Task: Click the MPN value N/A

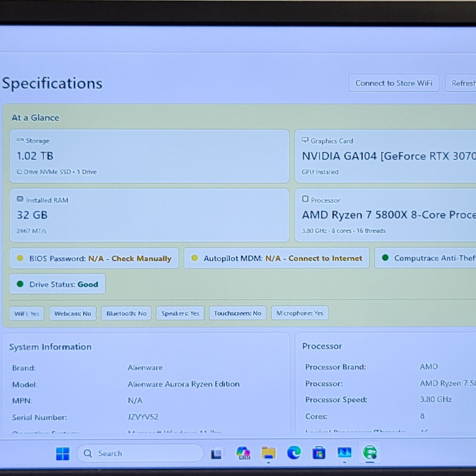Action: tap(135, 401)
